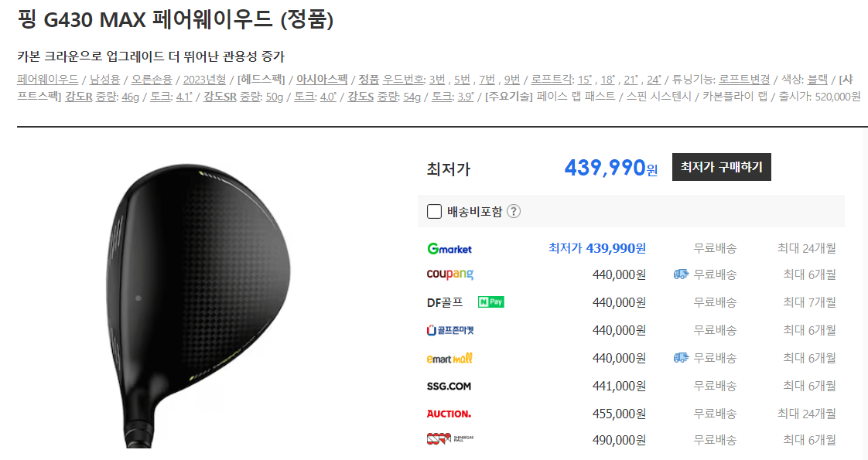
Task: Click the rocket delivery truck icon beside Coupang
Action: [683, 276]
